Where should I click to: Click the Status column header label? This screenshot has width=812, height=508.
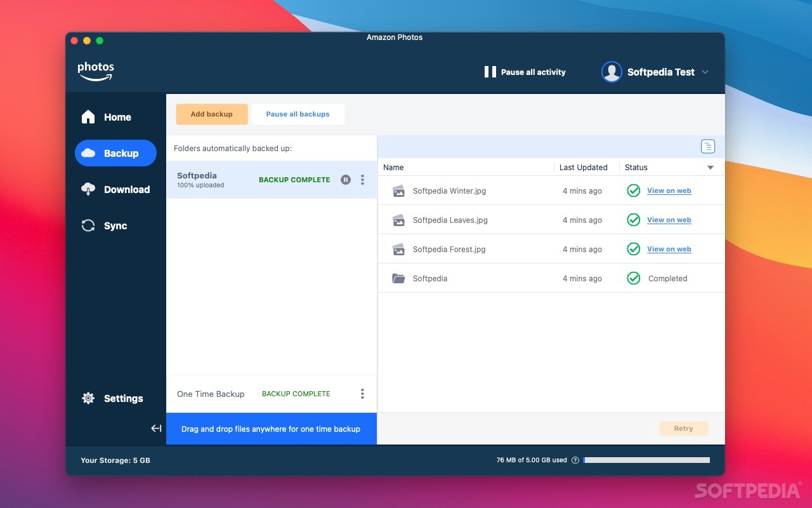(636, 168)
